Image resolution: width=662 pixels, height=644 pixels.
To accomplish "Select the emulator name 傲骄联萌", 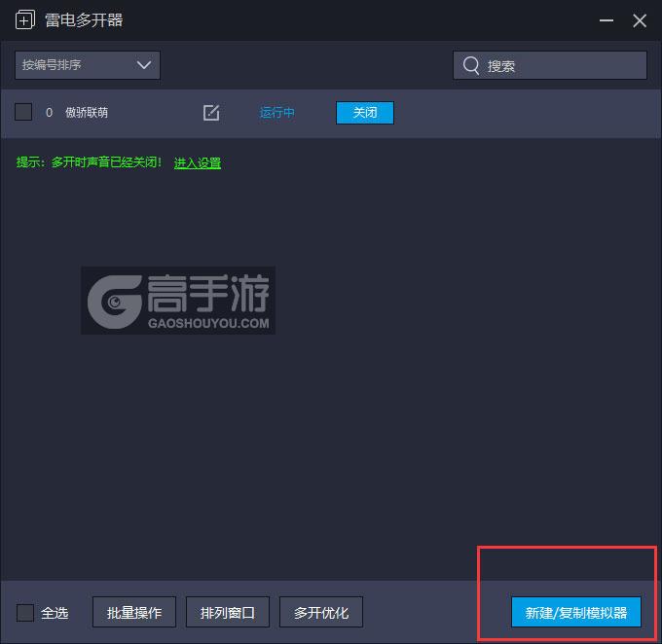I will pyautogui.click(x=87, y=113).
